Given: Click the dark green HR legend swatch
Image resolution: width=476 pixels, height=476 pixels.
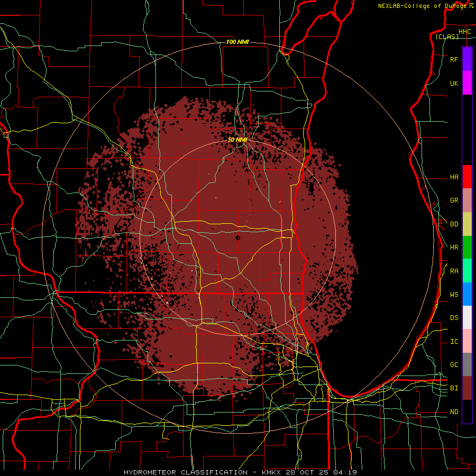Looking at the screenshot, I should [x=467, y=247].
